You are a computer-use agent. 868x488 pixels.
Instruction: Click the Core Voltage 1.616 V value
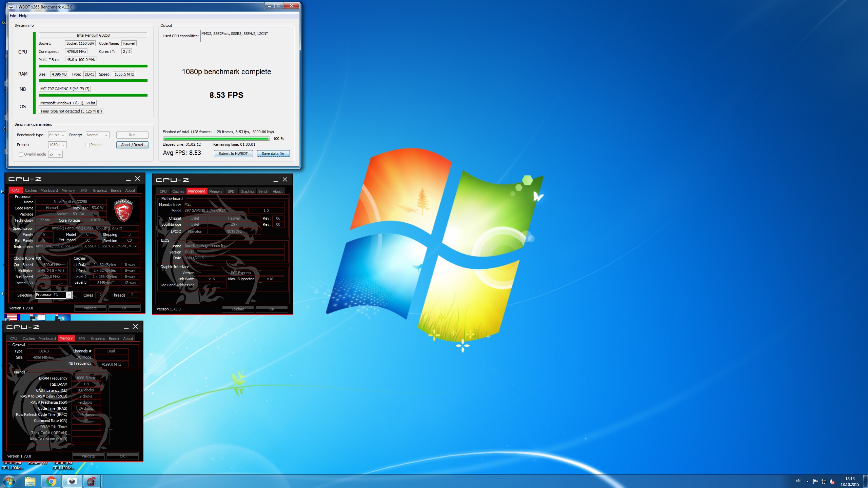tap(94, 220)
